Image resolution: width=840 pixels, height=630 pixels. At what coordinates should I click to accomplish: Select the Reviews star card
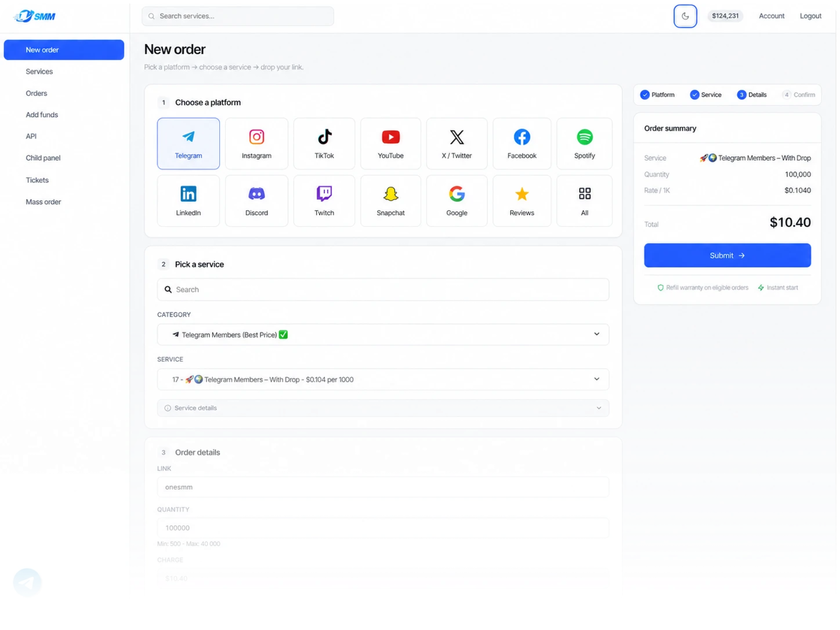[x=522, y=200]
